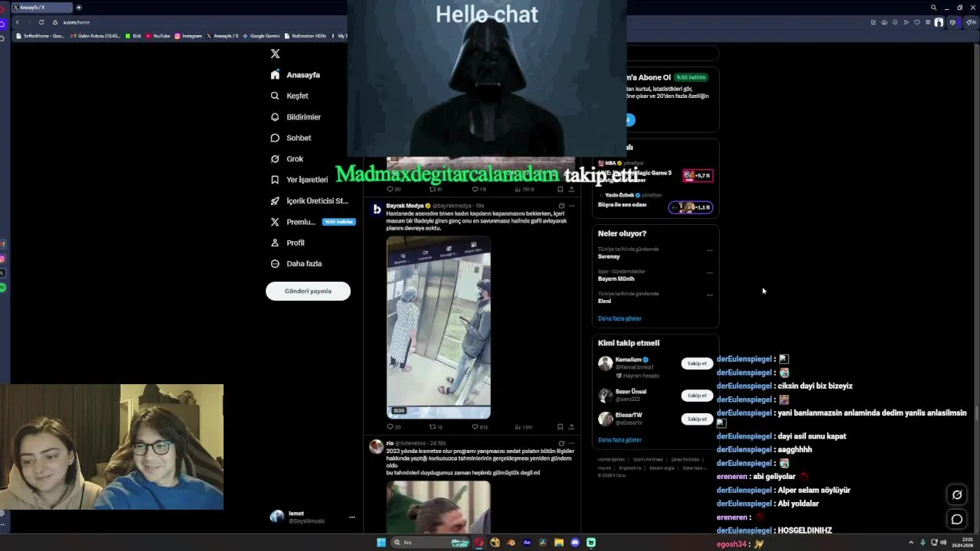Open the Instagram bookmark
The image size is (980, 551).
tap(188, 36)
